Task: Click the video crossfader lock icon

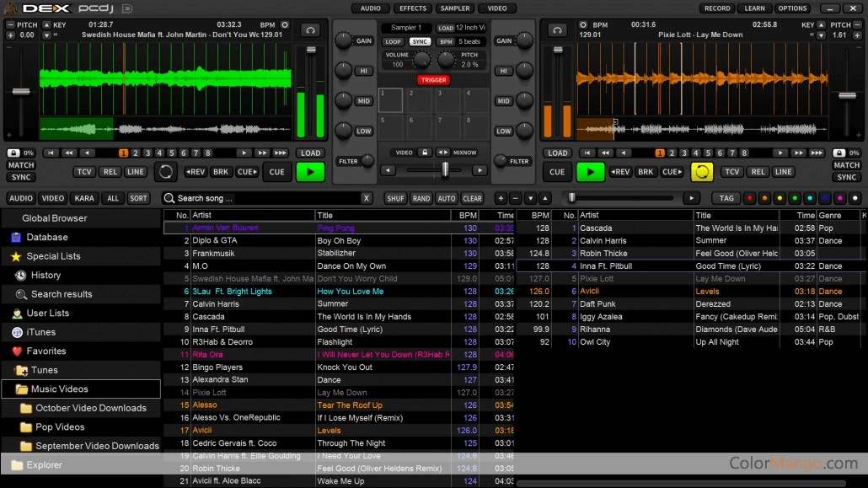Action: [426, 153]
